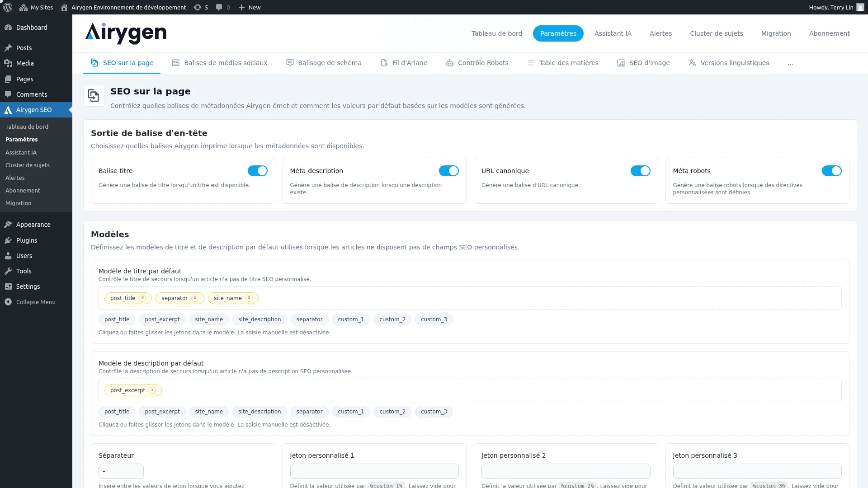This screenshot has height=488, width=868.
Task: Add site_description token to title template
Action: click(259, 319)
